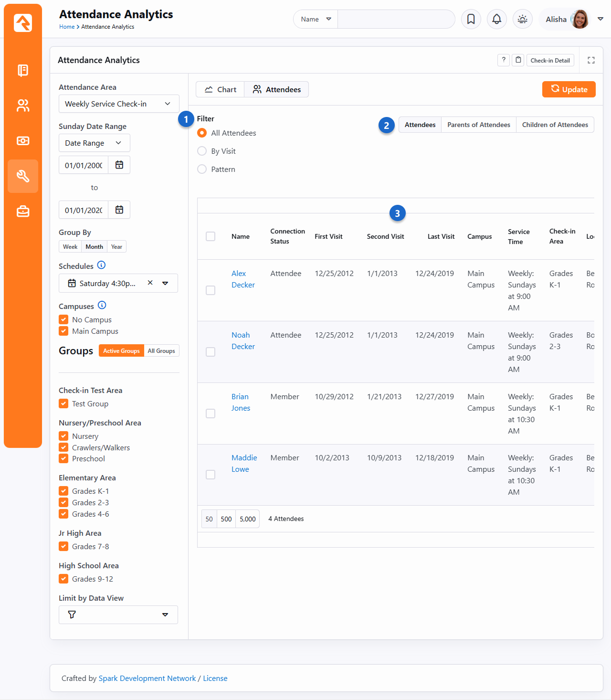Click the help question mark icon
This screenshot has height=700, width=611.
click(504, 60)
